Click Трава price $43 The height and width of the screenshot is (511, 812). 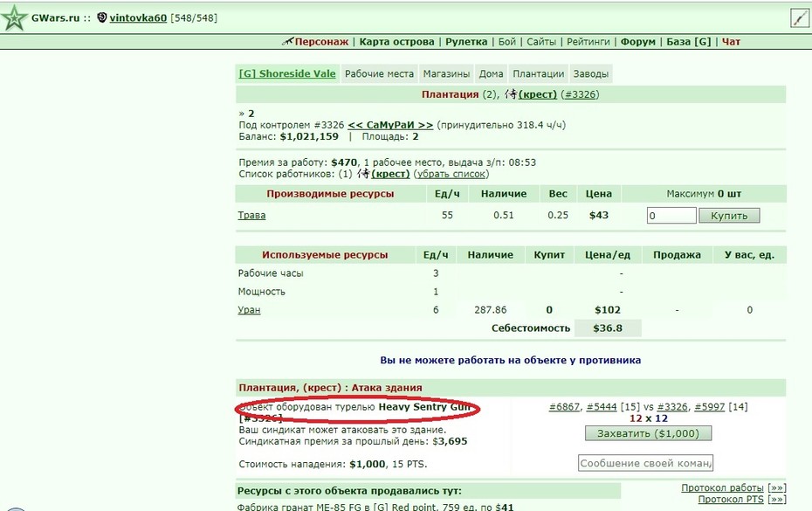coord(599,215)
